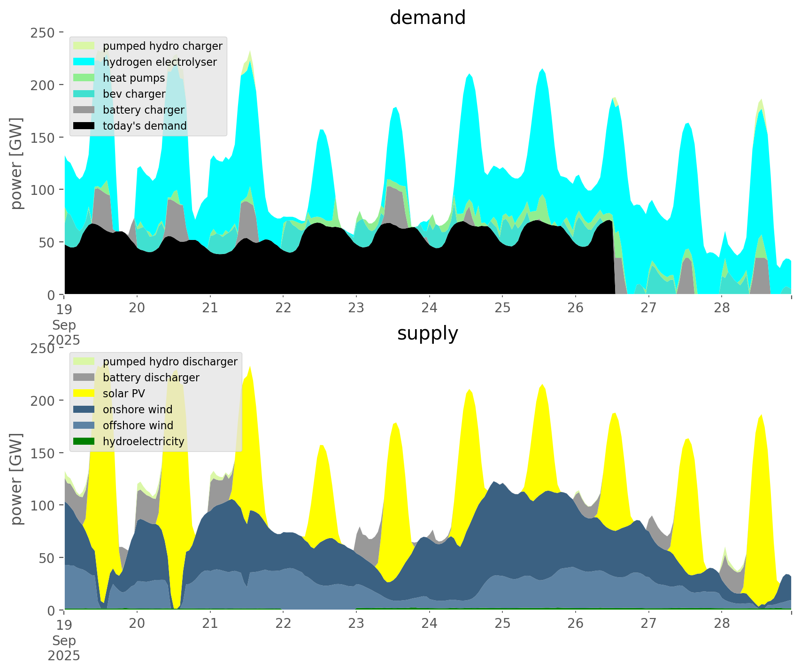The image size is (801, 672).
Task: Click the 27 date tick under supply chart
Action: 648,624
